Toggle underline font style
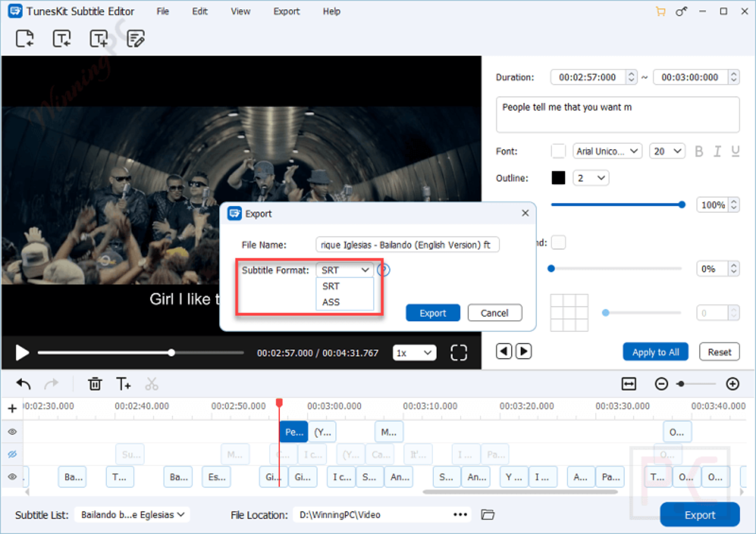This screenshot has width=756, height=534. [x=735, y=151]
